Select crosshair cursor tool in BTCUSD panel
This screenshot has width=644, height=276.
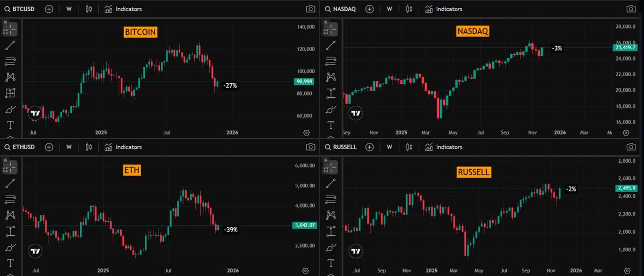point(10,29)
